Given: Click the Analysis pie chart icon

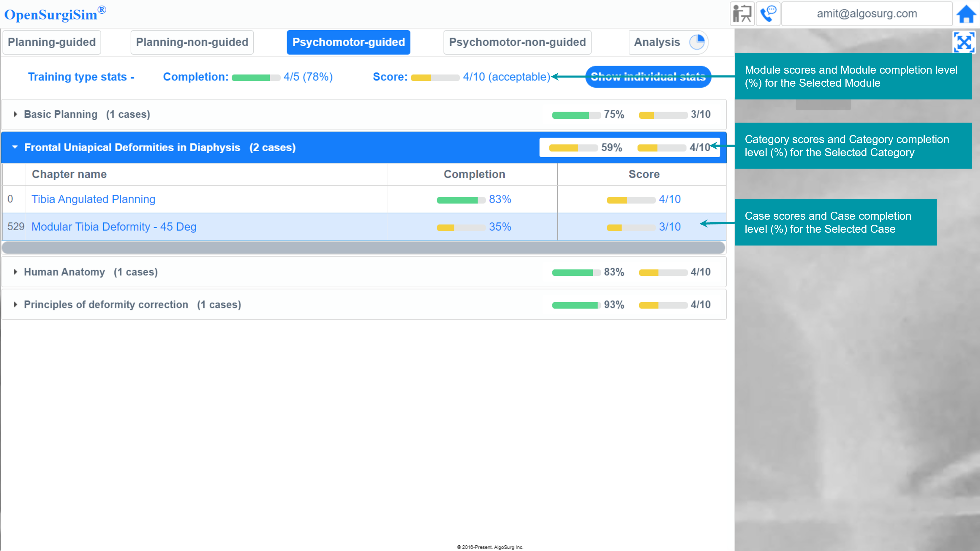Looking at the screenshot, I should (x=697, y=42).
